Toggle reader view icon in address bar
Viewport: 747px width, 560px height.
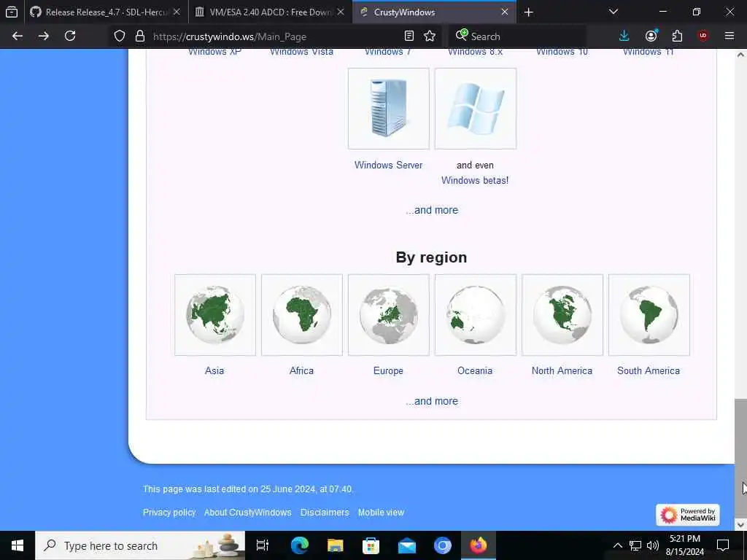click(x=409, y=36)
